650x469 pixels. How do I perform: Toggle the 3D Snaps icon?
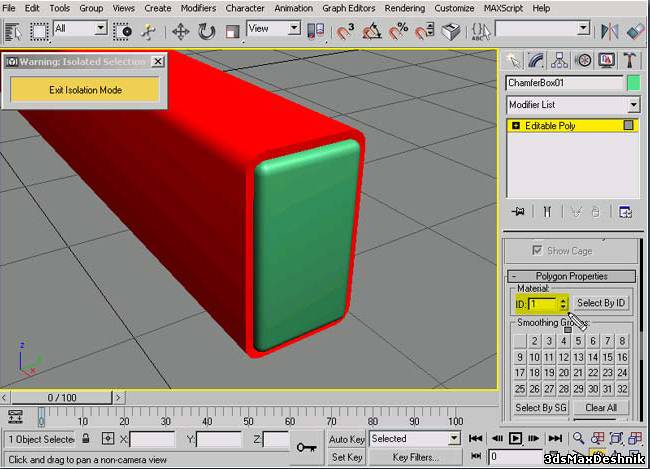pyautogui.click(x=345, y=32)
